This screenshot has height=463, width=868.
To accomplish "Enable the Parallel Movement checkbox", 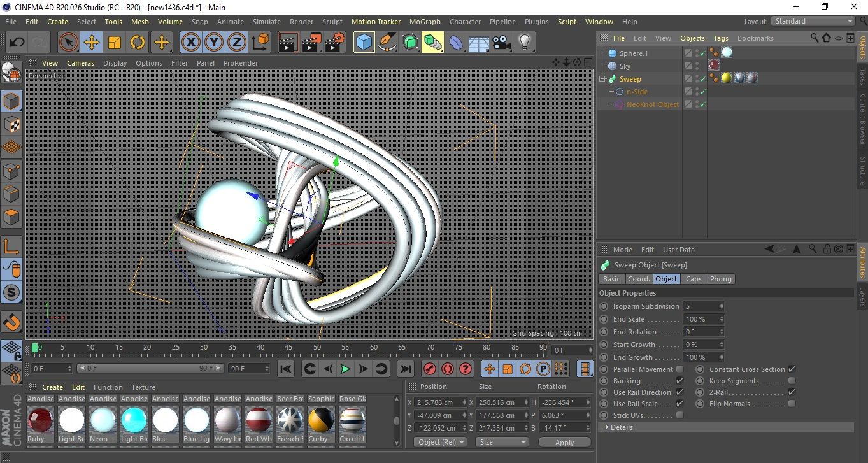I will coord(679,369).
